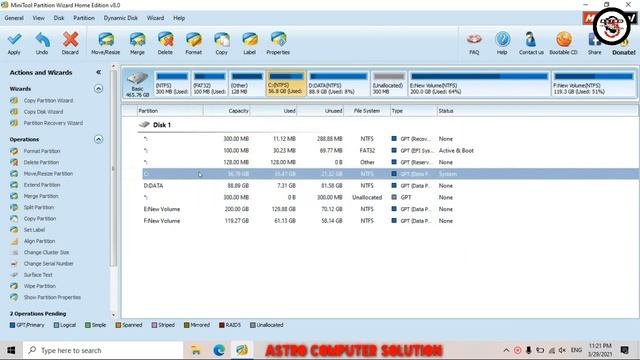The height and width of the screenshot is (360, 640).
Task: Choose Format Partition operation
Action: coord(42,151)
